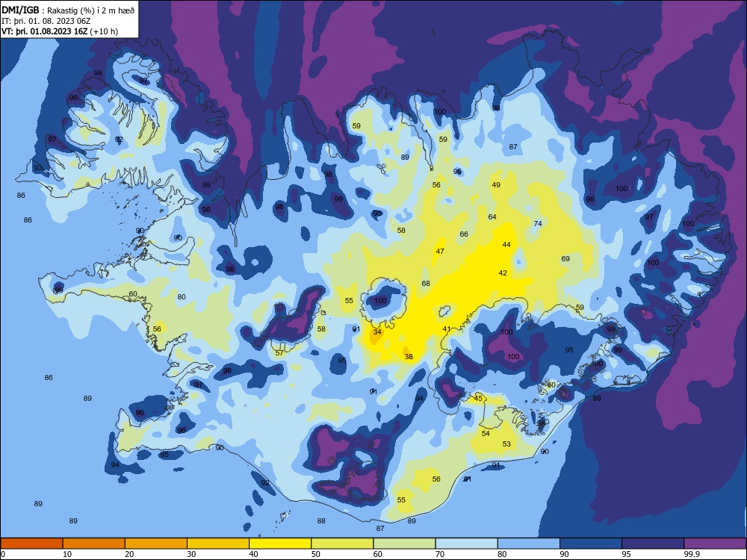Screen dimensions: 747x560
Task: Select the 30–40 golden legend swatch
Action: (218, 544)
